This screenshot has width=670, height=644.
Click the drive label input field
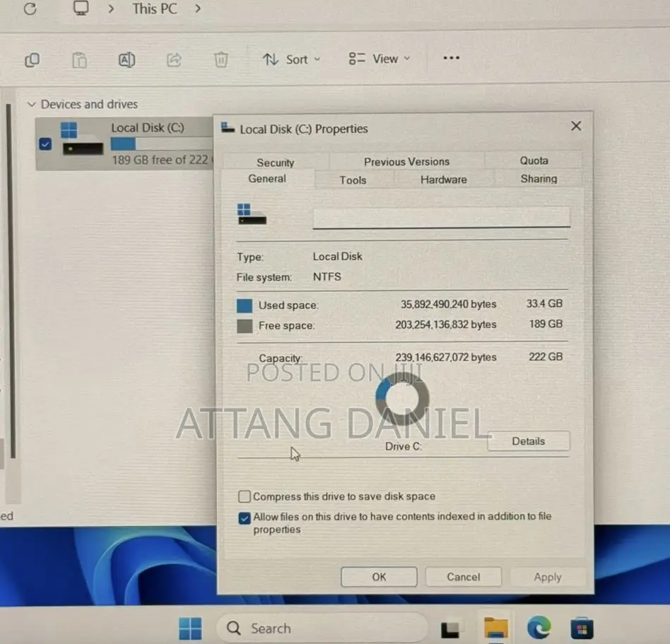pos(442,217)
